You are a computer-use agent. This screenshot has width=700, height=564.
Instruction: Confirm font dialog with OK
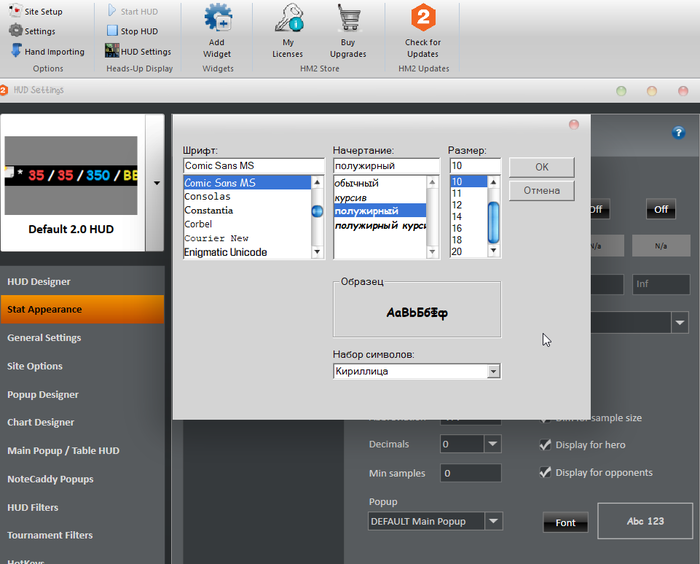(x=542, y=167)
